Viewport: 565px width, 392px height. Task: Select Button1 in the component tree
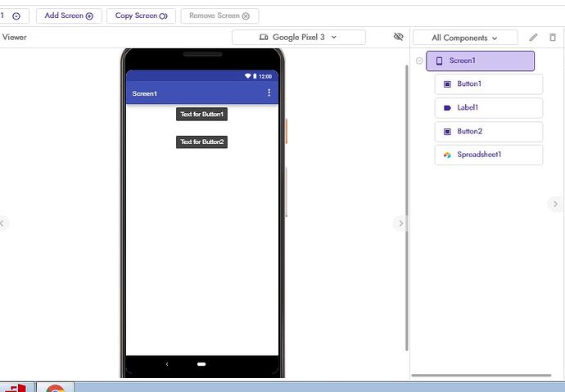coord(488,84)
